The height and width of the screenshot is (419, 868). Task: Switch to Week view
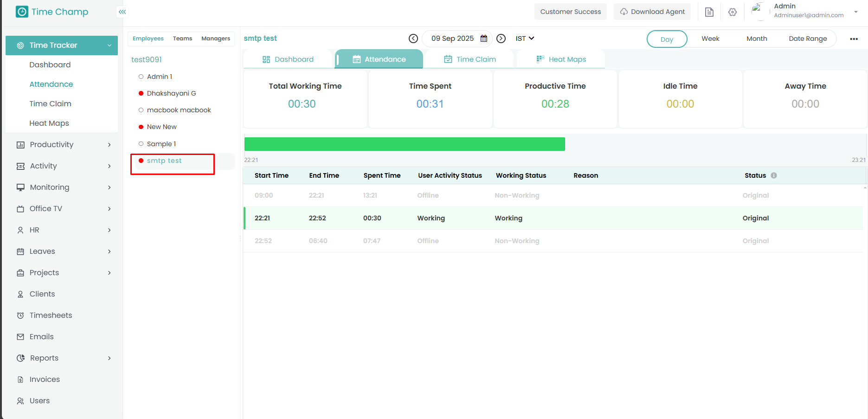click(710, 39)
